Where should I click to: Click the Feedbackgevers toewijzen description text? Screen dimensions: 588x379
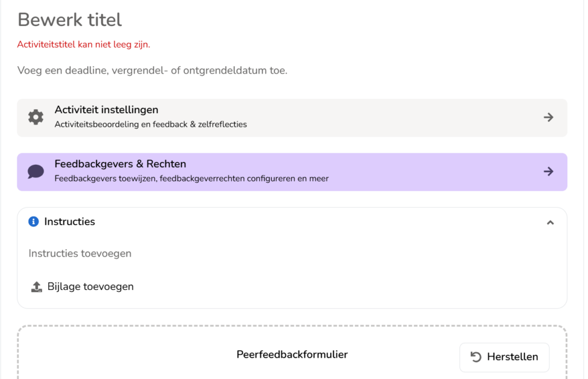point(192,179)
